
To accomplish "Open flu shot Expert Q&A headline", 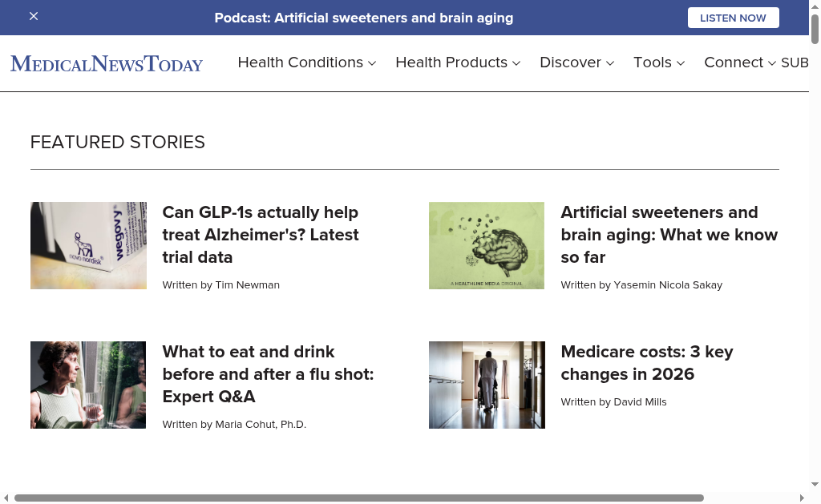I will [268, 374].
